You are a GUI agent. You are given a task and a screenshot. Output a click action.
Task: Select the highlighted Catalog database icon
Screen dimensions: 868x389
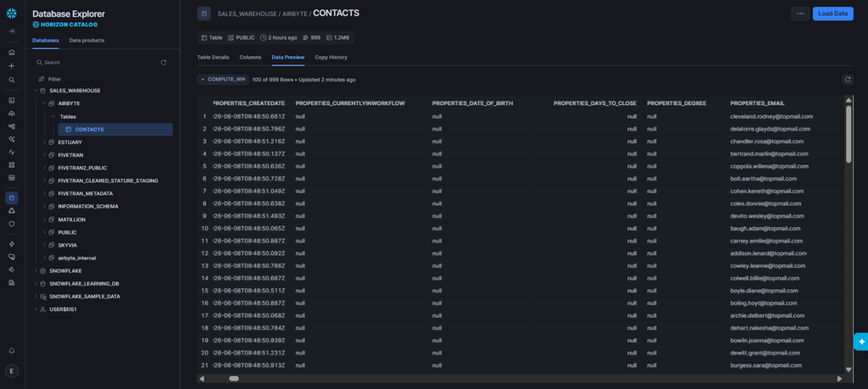click(12, 197)
